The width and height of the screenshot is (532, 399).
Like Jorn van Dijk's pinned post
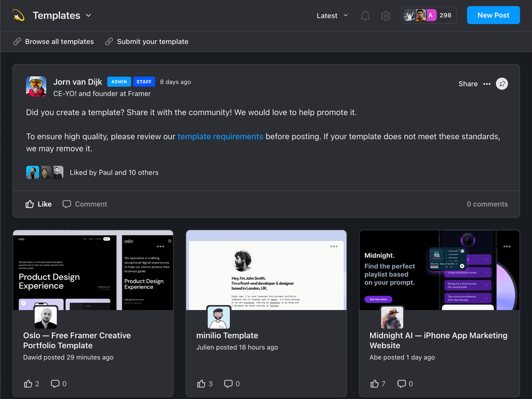[x=39, y=204]
